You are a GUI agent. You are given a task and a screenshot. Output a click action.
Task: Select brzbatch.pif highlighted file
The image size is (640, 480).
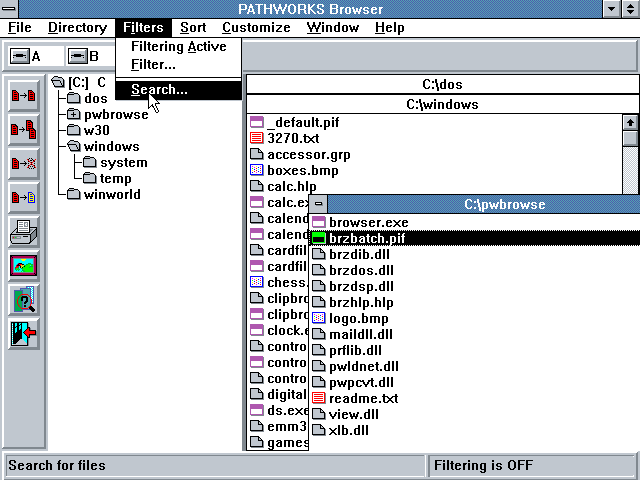[x=476, y=238]
